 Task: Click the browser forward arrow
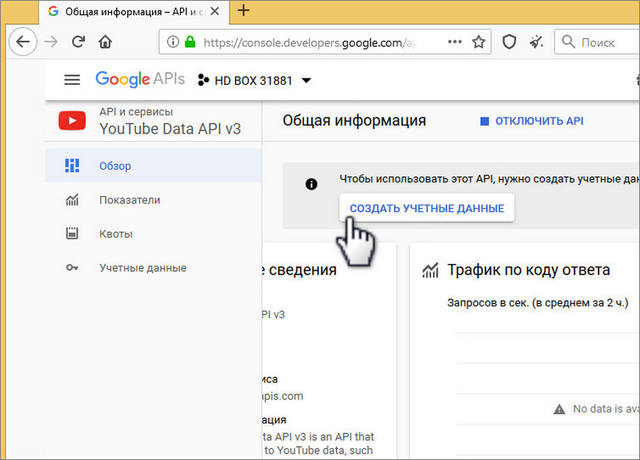coord(51,42)
